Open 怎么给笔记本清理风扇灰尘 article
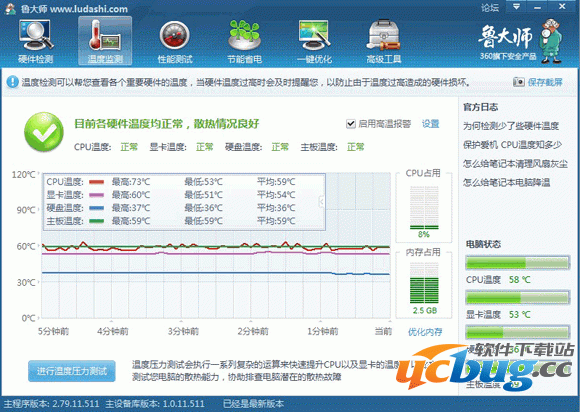The width and height of the screenshot is (580, 412). (515, 163)
